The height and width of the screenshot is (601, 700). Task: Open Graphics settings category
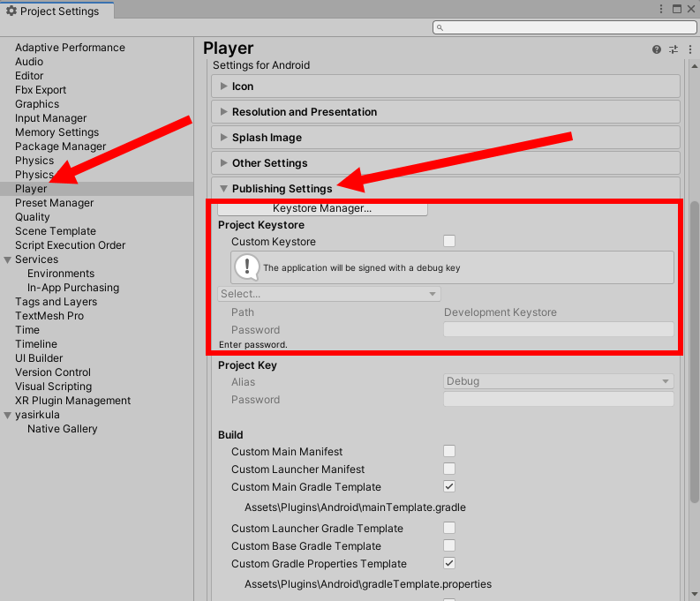(37, 104)
